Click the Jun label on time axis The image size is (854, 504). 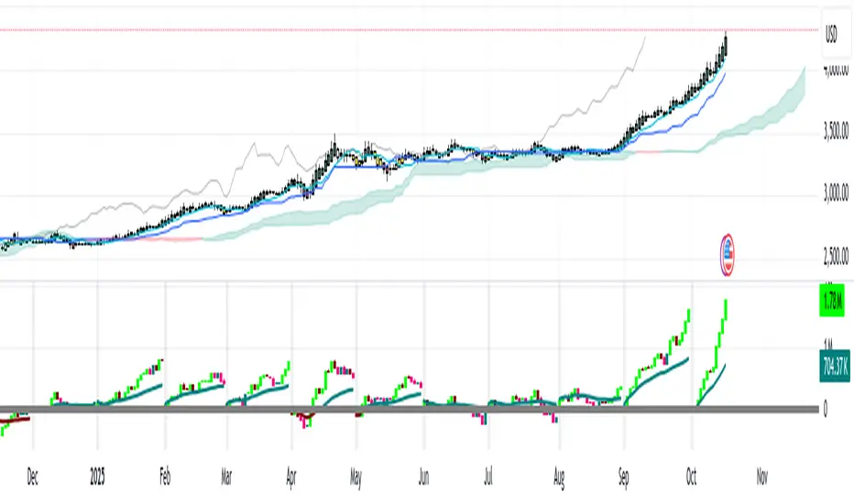click(x=422, y=477)
